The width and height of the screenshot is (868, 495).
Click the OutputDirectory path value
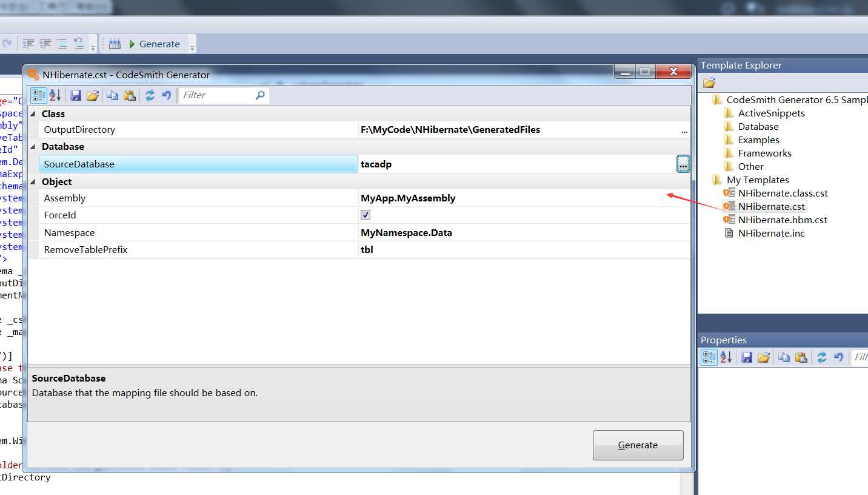[450, 129]
